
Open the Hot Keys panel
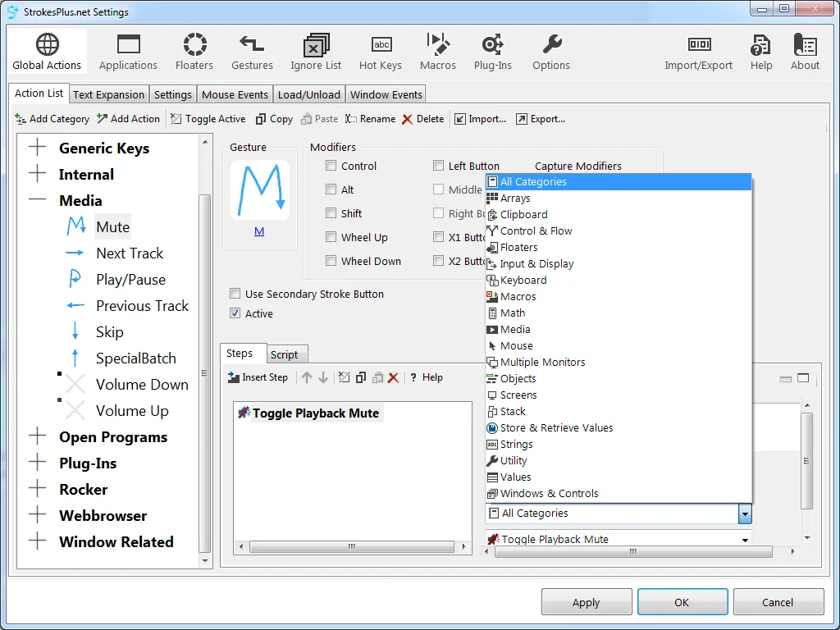click(380, 51)
